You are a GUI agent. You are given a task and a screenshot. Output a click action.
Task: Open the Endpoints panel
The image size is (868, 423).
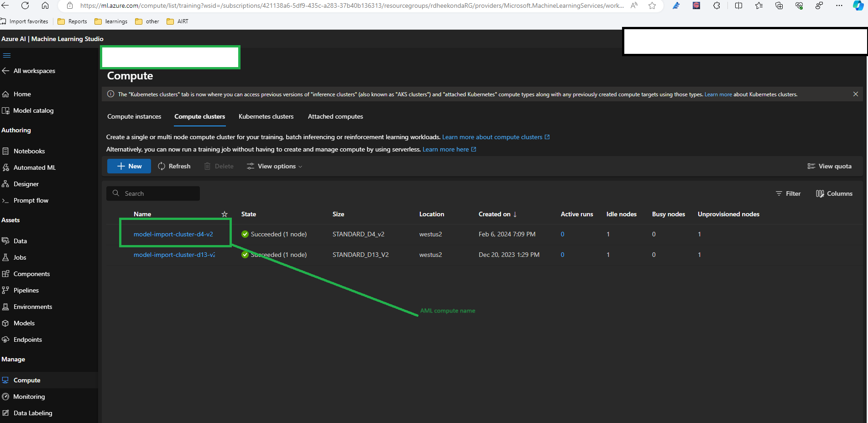27,339
